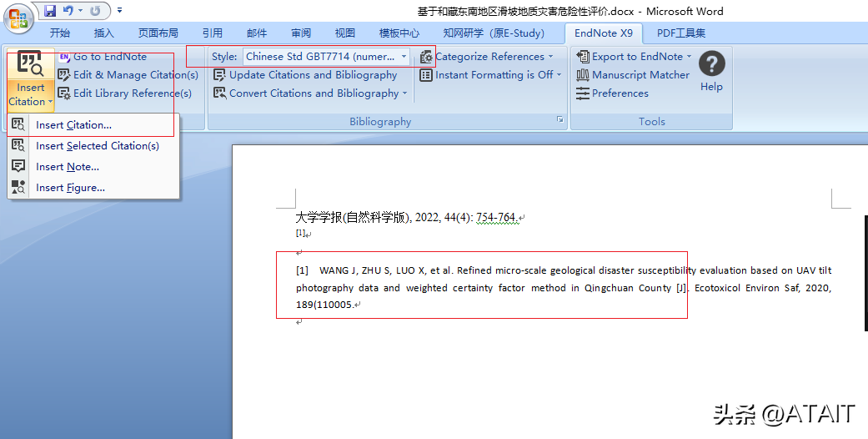Viewport: 868px width, 439px height.
Task: Open the Undo history dropdown arrow
Action: (x=81, y=11)
